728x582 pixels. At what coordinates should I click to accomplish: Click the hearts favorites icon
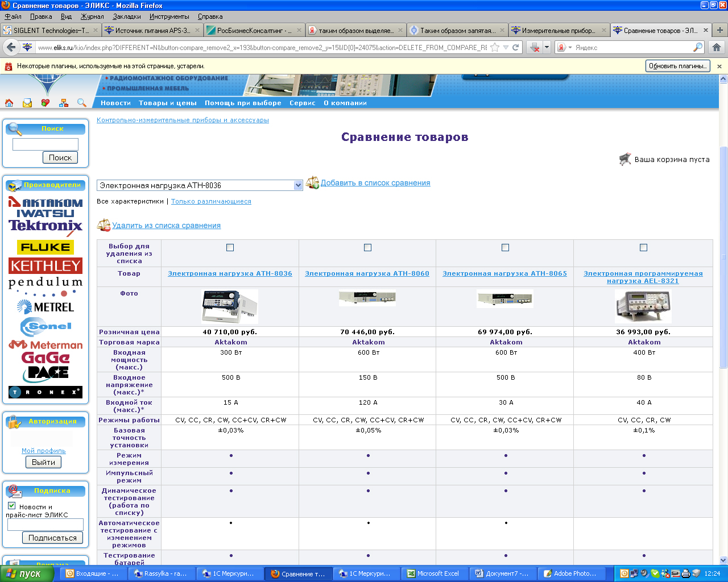coord(45,103)
